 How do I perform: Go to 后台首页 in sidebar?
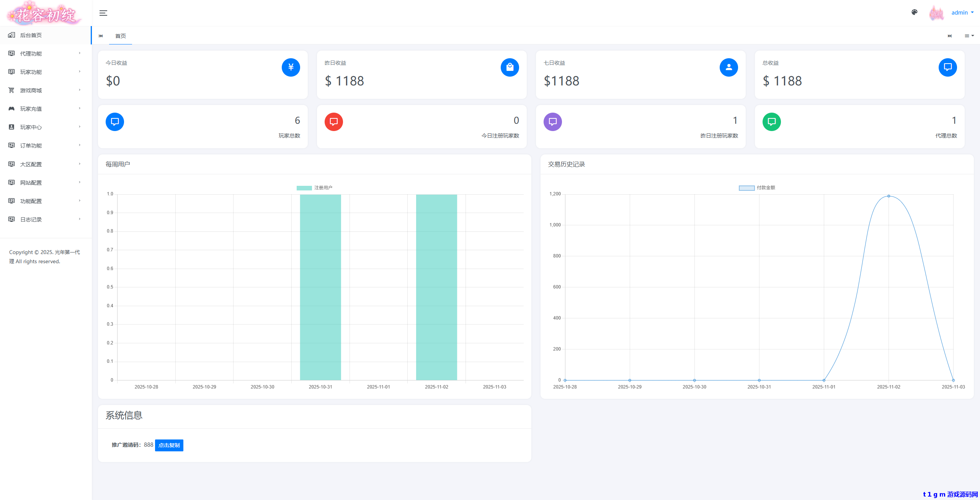point(31,35)
